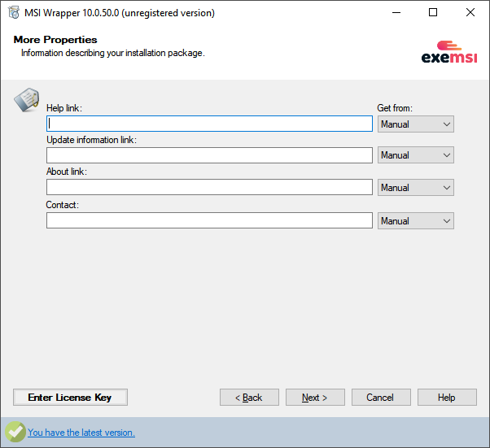This screenshot has height=448, width=490.
Task: Open Update information link source dropdown
Action: coord(416,155)
